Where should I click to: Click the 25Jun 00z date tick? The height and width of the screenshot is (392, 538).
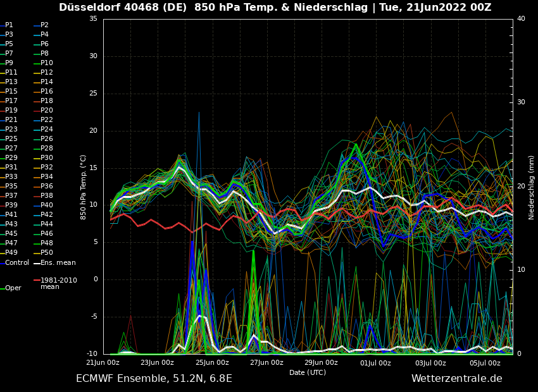point(212,363)
